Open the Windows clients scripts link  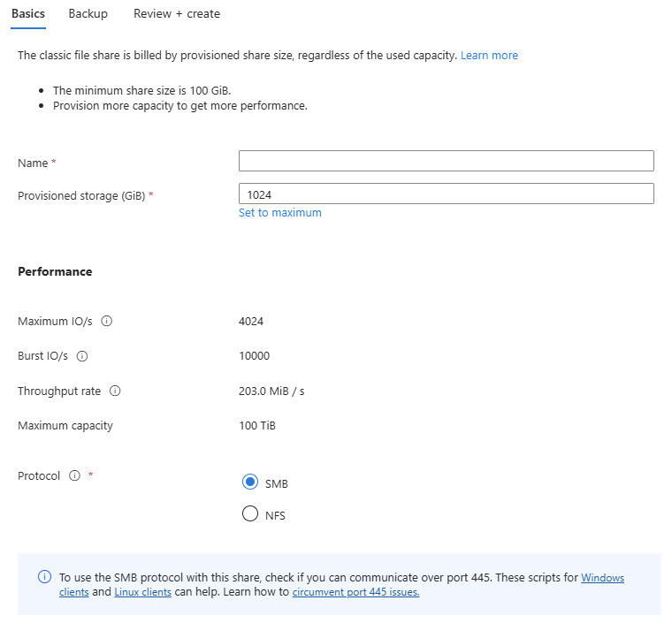click(602, 578)
